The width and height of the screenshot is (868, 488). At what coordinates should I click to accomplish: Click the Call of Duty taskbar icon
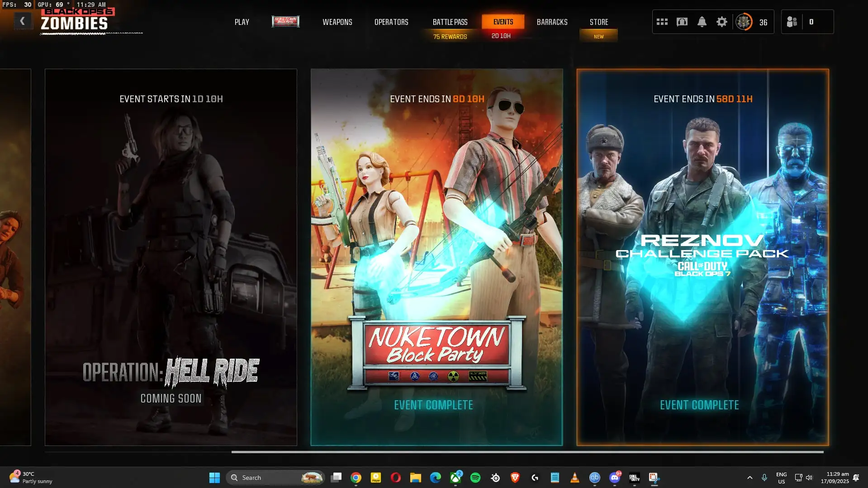[634, 478]
